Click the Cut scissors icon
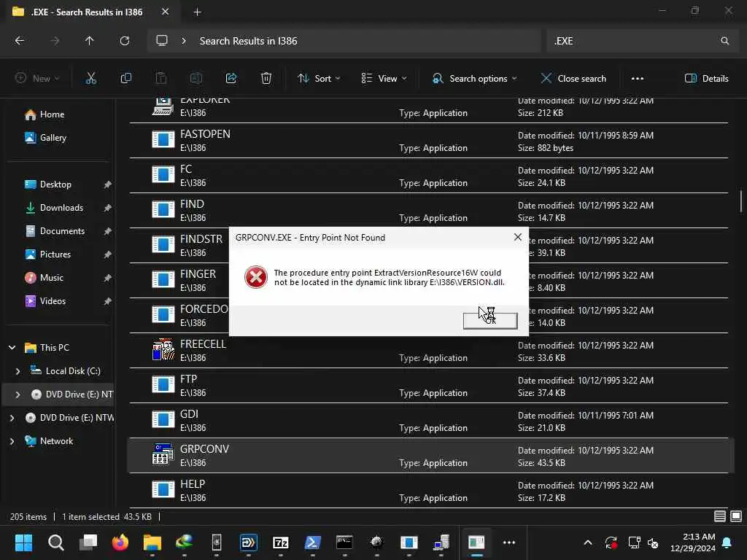Image resolution: width=747 pixels, height=560 pixels. [90, 79]
